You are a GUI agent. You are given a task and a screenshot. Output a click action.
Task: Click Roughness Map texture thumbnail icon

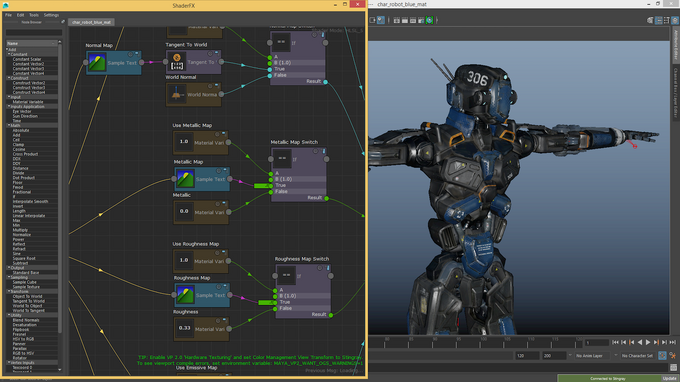pyautogui.click(x=185, y=295)
